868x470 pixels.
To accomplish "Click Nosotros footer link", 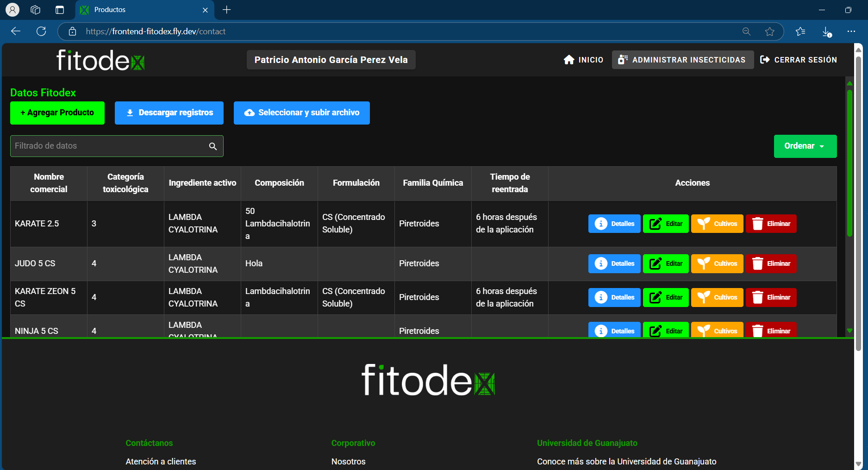I will (x=349, y=462).
